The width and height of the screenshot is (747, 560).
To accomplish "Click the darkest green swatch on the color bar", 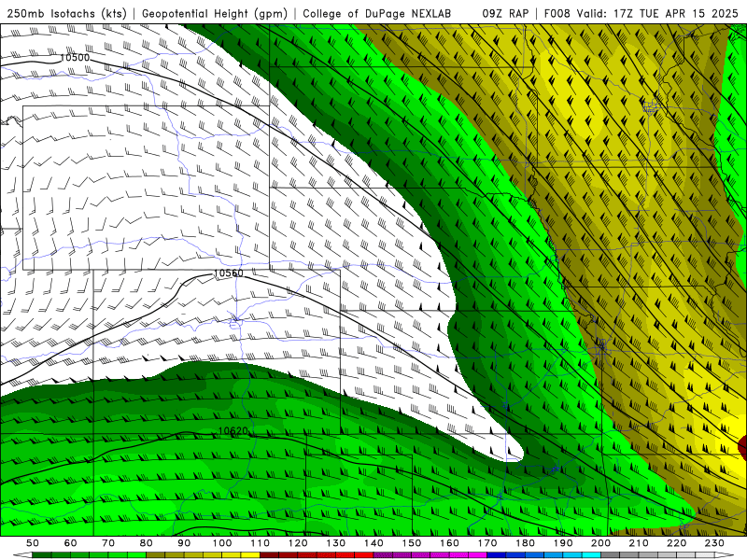I will click(41, 555).
